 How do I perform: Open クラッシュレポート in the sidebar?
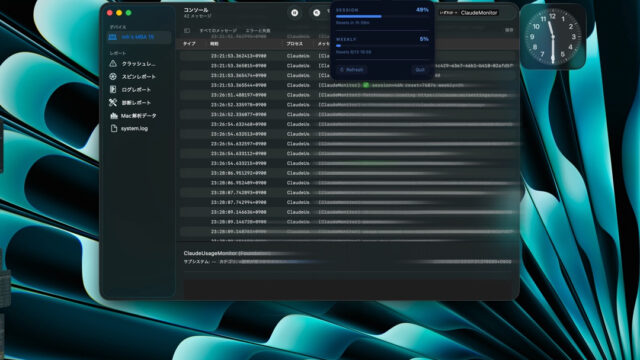(133, 64)
